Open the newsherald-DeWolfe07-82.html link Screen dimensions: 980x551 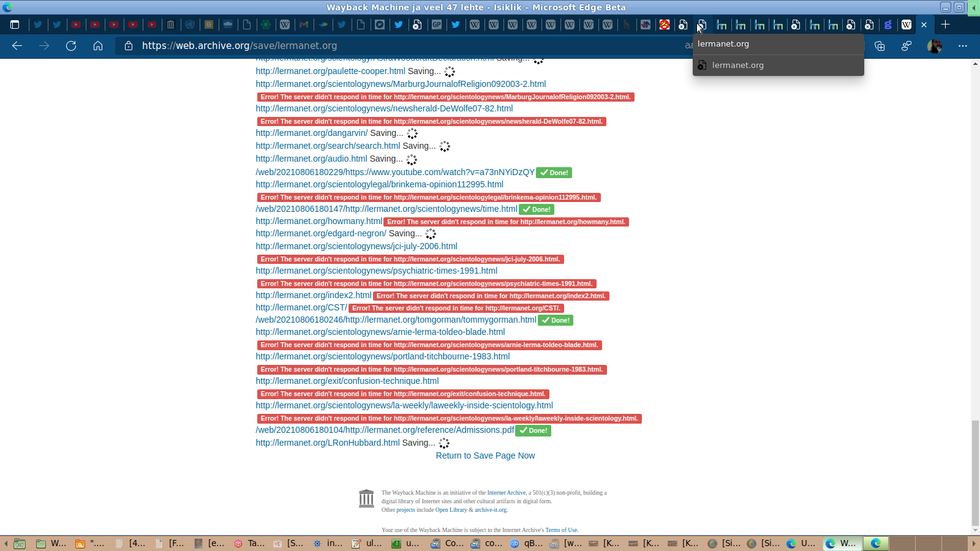coord(384,108)
